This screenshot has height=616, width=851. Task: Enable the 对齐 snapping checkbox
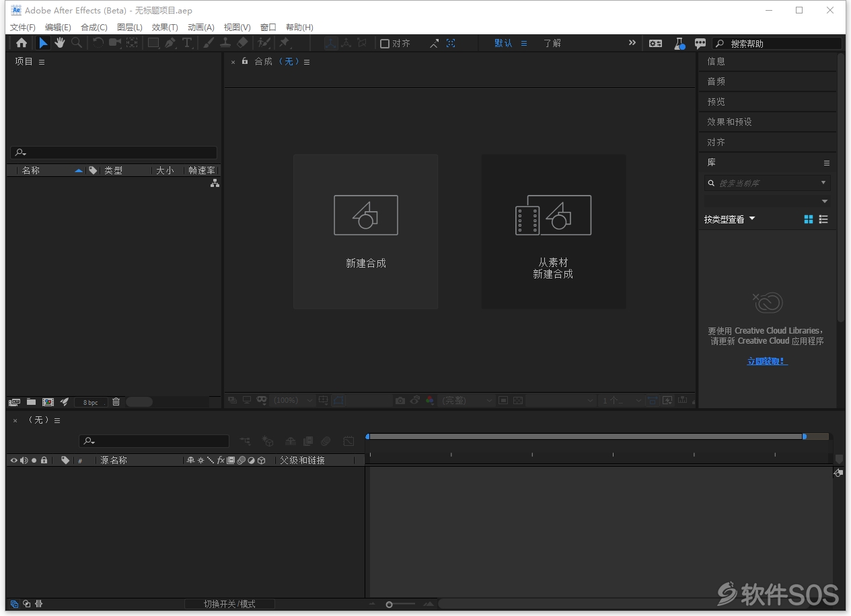pos(385,43)
